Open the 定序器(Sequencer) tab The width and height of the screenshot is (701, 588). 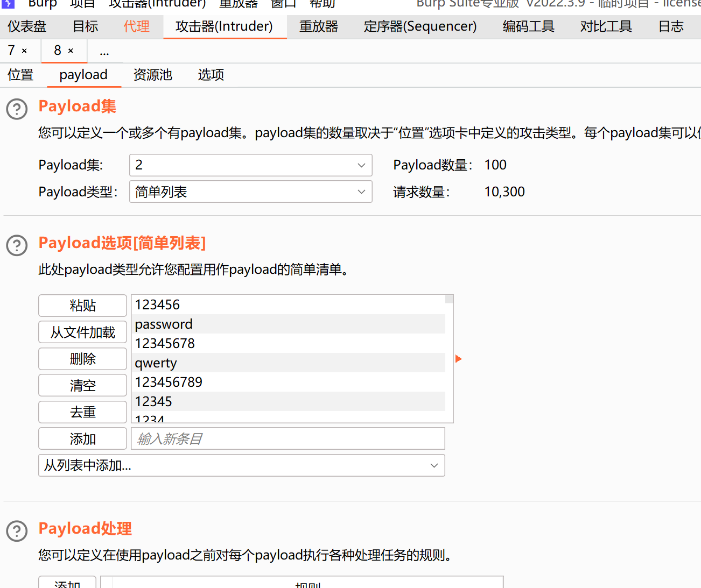pos(420,26)
